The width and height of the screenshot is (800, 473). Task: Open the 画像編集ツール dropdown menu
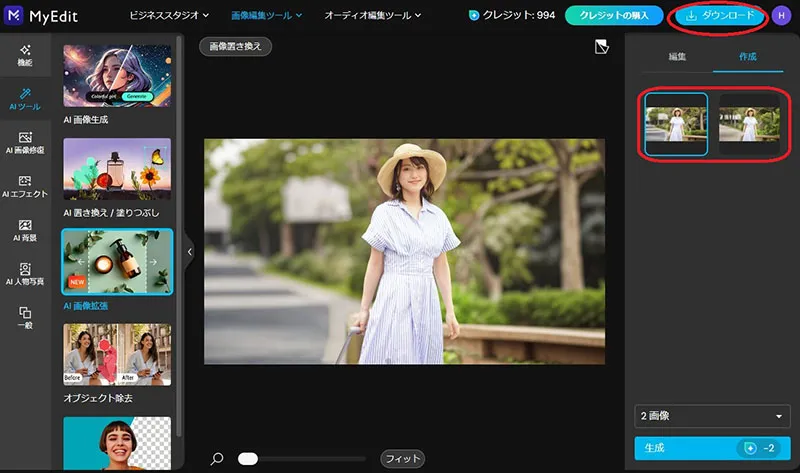[266, 15]
